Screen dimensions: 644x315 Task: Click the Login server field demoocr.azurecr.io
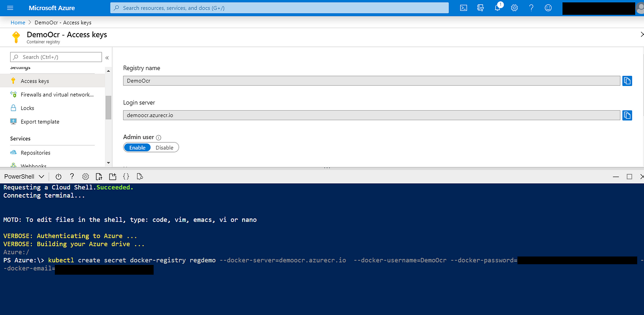pos(372,115)
